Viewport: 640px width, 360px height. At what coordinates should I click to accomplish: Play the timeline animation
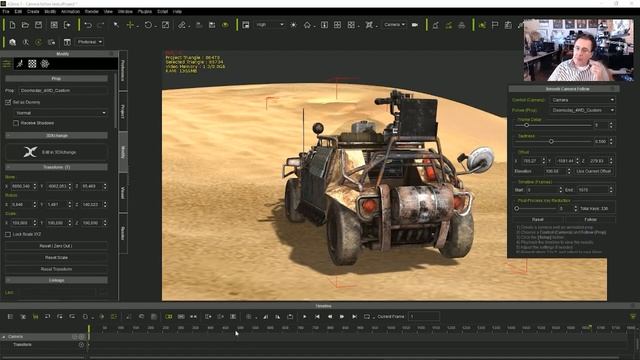coord(304,317)
